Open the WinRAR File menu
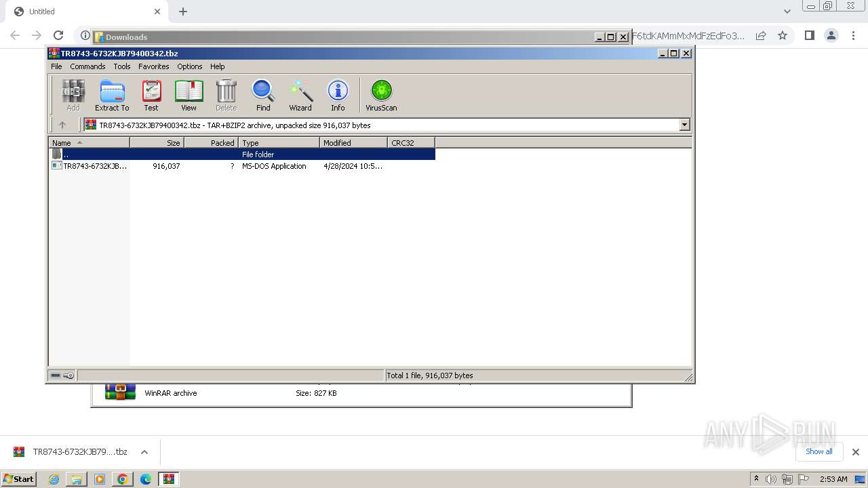 [x=56, y=66]
